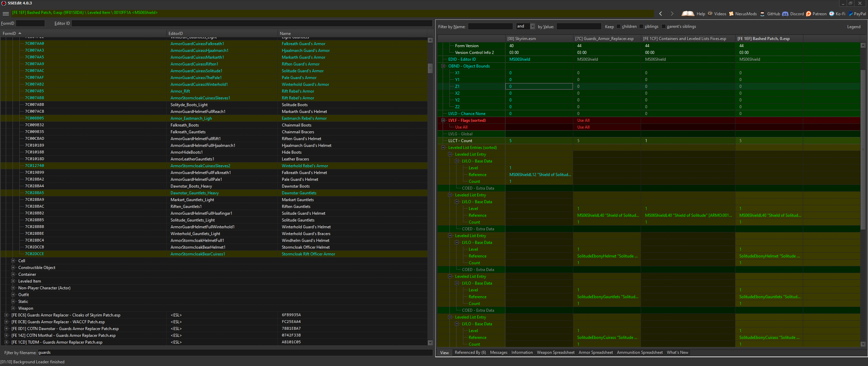
Task: Expand the Weapon group
Action: pos(13,308)
